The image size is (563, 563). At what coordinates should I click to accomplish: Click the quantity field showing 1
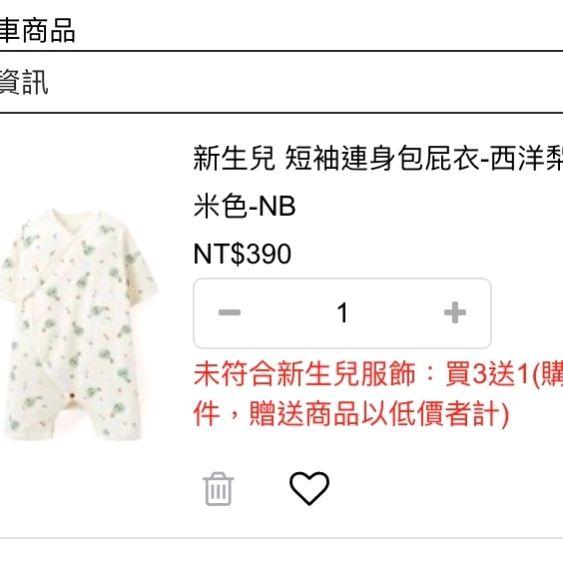(x=342, y=313)
